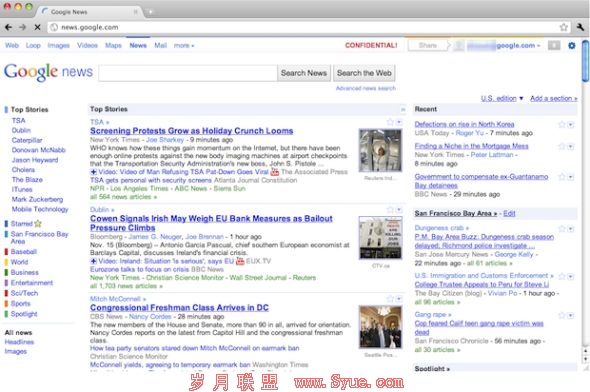This screenshot has height=392, width=590.
Task: Open dropdown for Mortgage Mess item
Action: pyautogui.click(x=571, y=146)
